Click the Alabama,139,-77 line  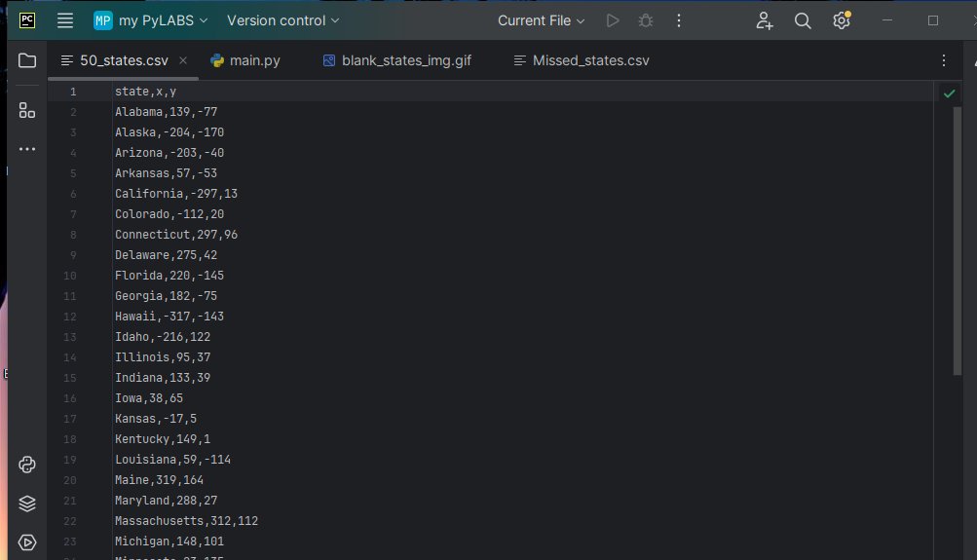(166, 112)
